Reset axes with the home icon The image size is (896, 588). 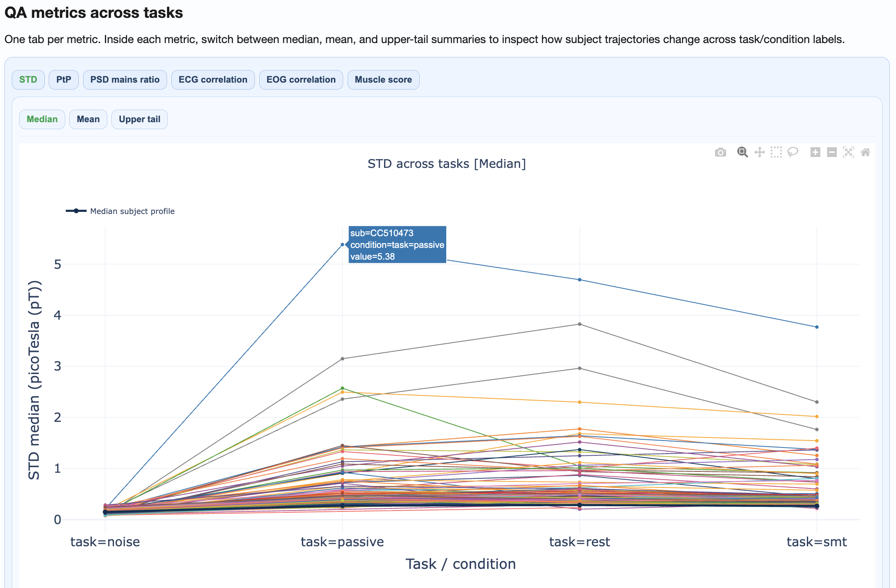[865, 152]
